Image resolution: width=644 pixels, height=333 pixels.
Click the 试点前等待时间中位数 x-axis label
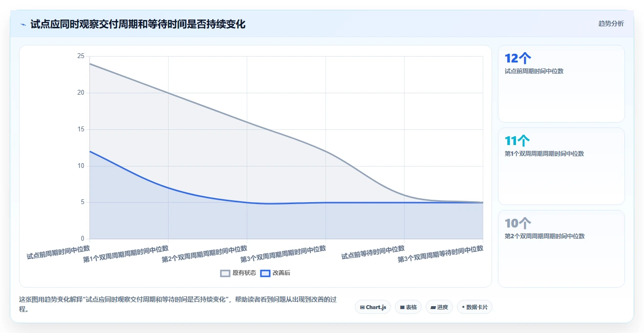[x=373, y=252]
